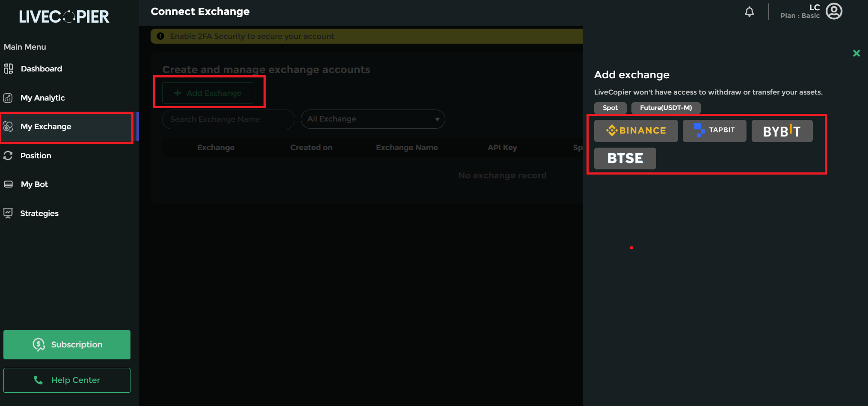Focus the Search Exchange Name field
Viewport: 868px width, 406px height.
click(228, 119)
